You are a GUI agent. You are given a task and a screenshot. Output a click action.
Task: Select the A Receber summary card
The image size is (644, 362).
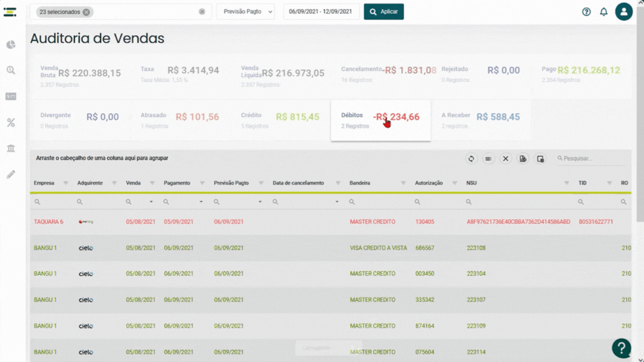coord(480,120)
